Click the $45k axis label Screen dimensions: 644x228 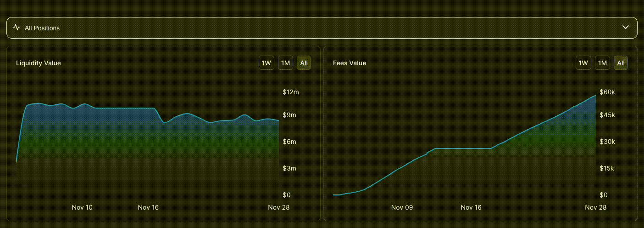(x=607, y=115)
